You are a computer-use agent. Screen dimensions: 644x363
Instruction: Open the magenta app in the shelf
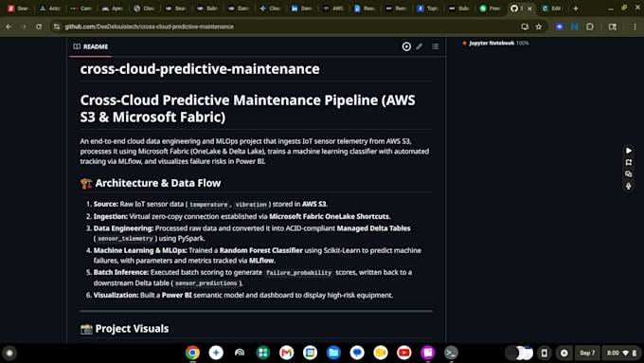[427, 353]
